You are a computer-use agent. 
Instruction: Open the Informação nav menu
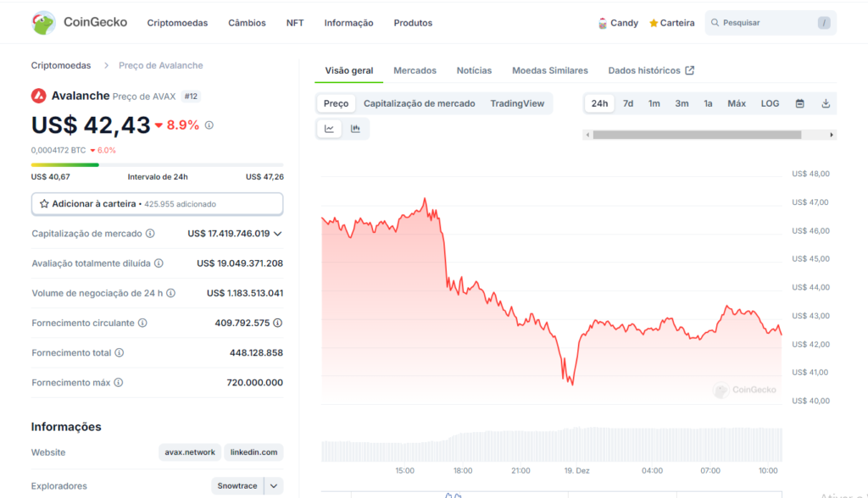(348, 23)
